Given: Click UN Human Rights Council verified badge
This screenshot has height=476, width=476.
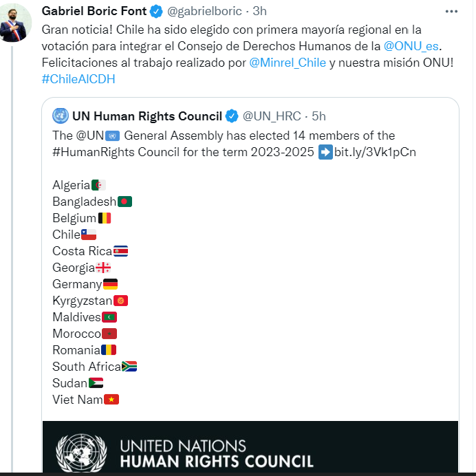Looking at the screenshot, I should 232,116.
